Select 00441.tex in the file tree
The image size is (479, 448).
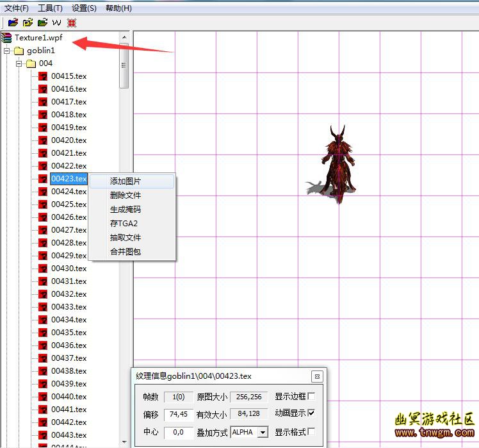pos(69,410)
